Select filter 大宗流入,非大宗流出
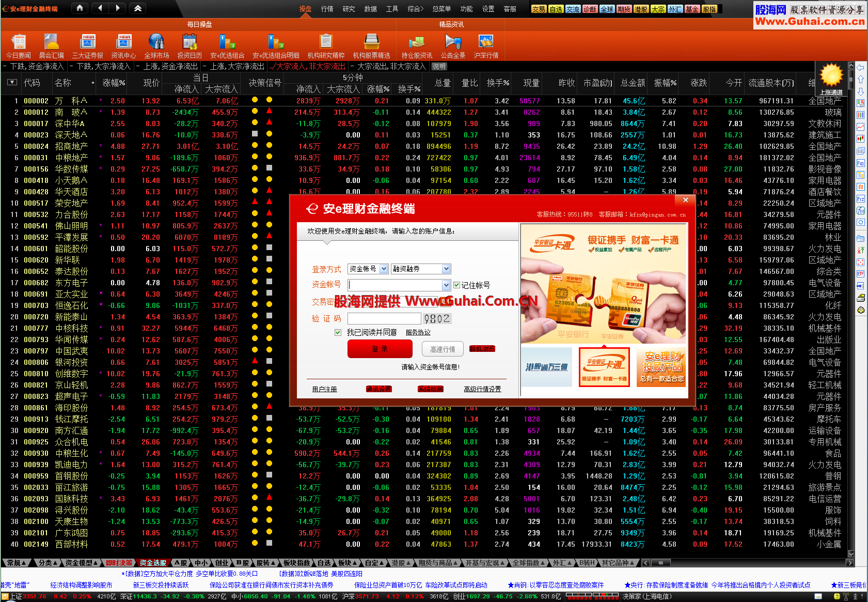 [x=307, y=66]
